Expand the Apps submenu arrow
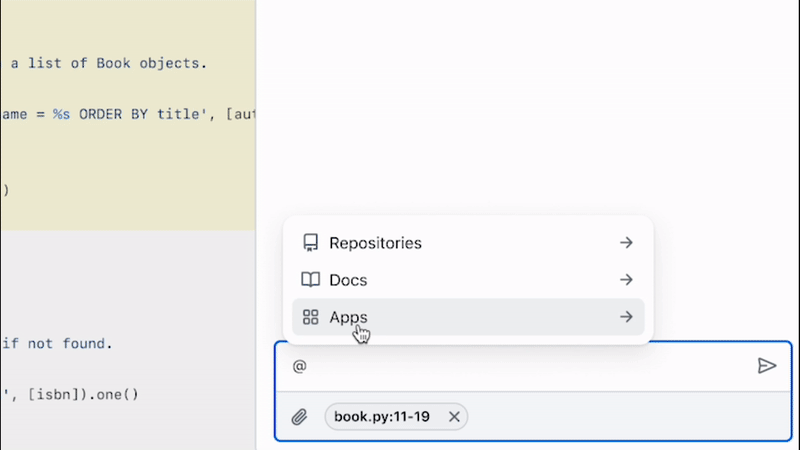This screenshot has height=450, width=800. click(x=626, y=317)
